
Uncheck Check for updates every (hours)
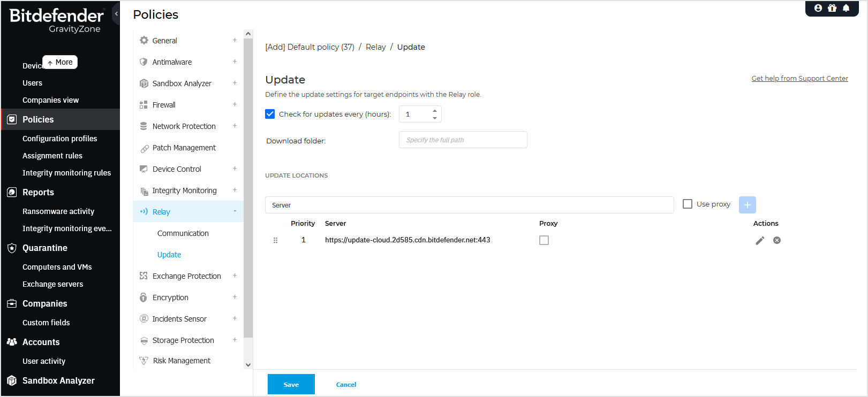270,114
